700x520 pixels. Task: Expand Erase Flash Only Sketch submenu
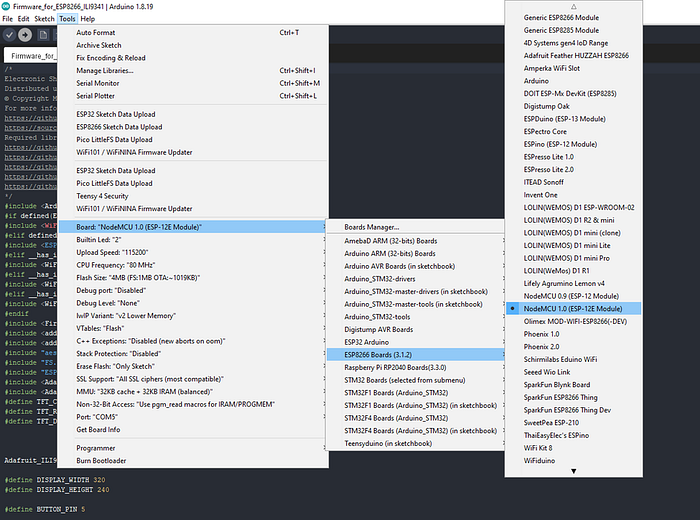coord(193,366)
